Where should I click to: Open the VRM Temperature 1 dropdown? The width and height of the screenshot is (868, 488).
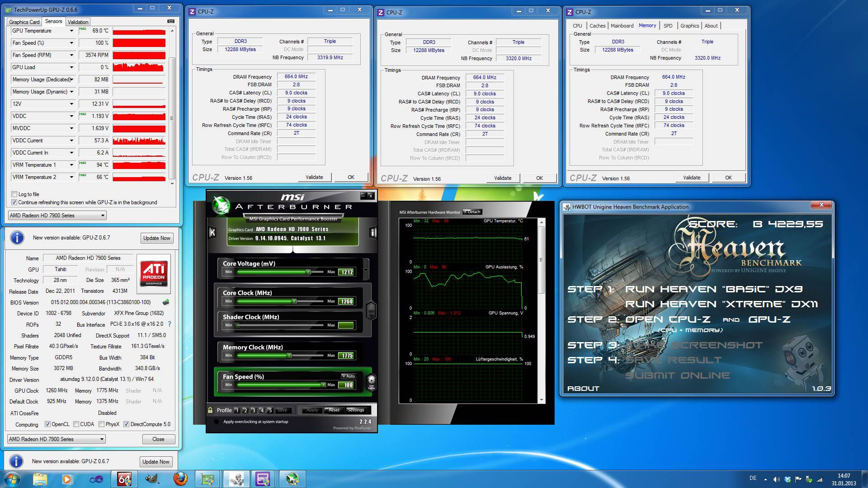(71, 165)
